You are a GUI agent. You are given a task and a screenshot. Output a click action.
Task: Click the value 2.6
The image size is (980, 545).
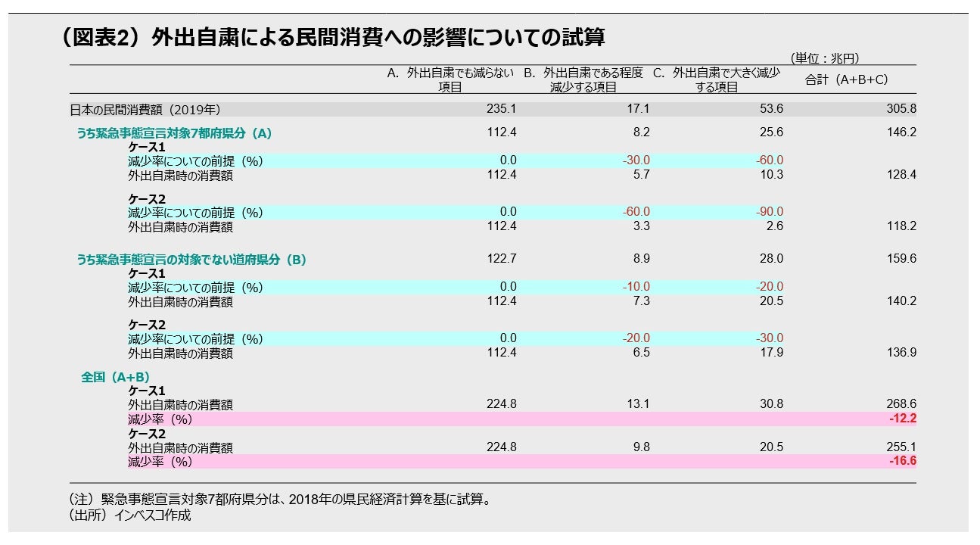pos(775,226)
